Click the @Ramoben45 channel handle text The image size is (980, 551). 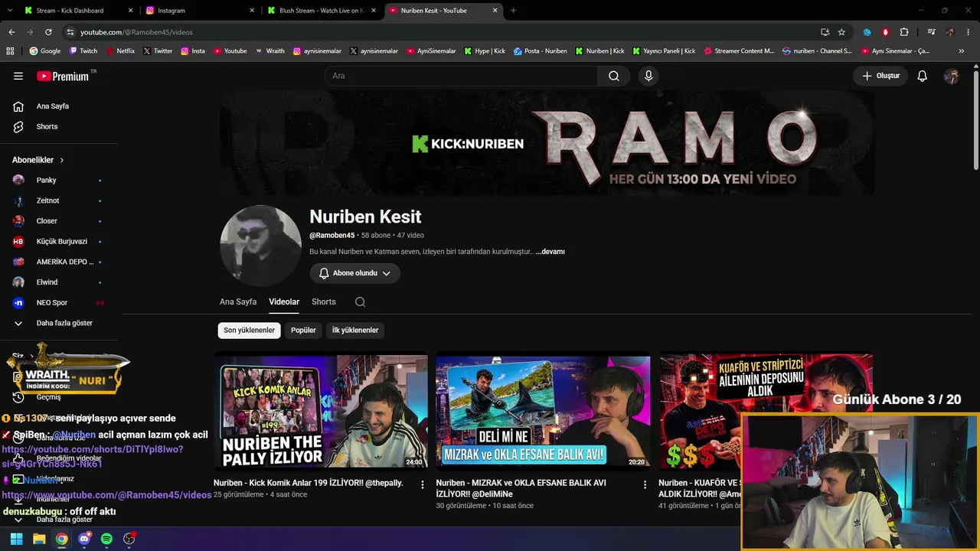tap(332, 236)
